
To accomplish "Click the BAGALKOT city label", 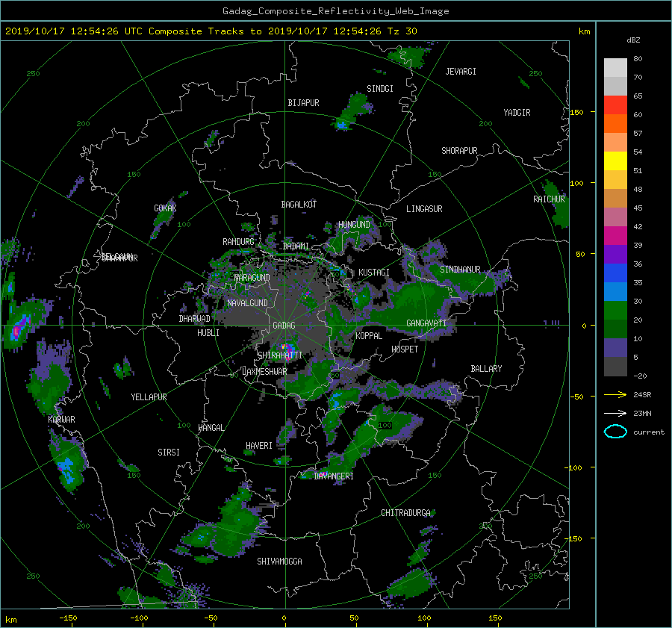I will [299, 205].
